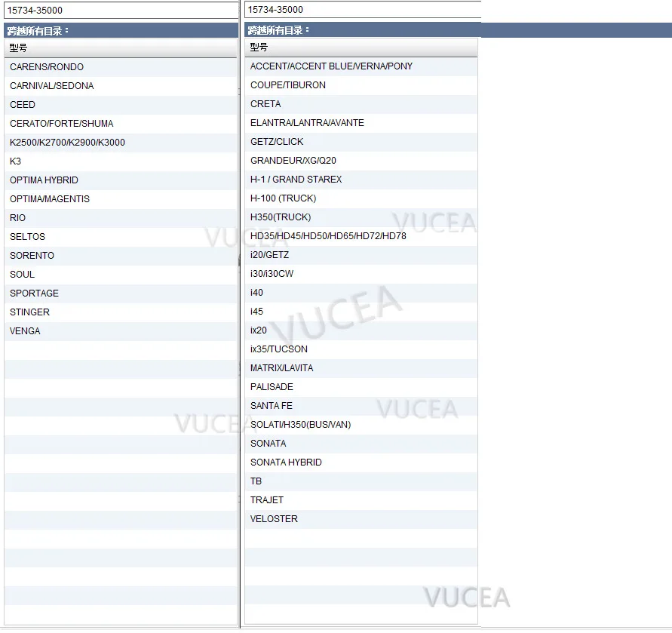Select the STINGER row
672x633 pixels.
[121, 312]
